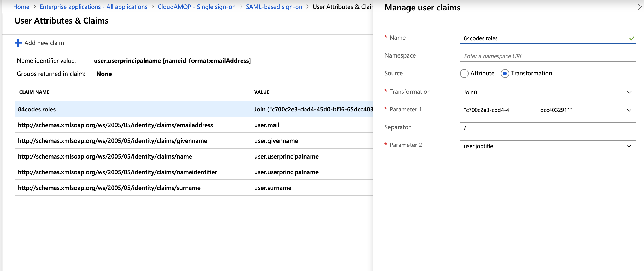Select the emailaddress claim row
This screenshot has width=644, height=271.
pyautogui.click(x=194, y=125)
